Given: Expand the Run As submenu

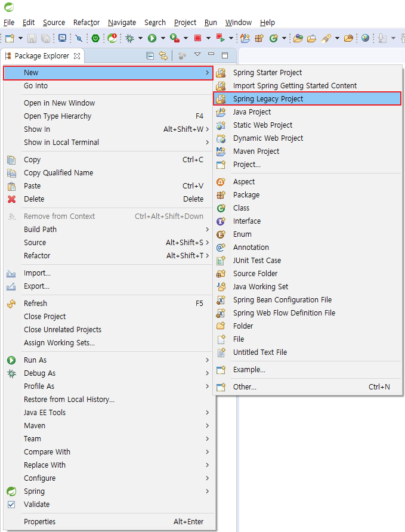Looking at the screenshot, I should point(109,360).
